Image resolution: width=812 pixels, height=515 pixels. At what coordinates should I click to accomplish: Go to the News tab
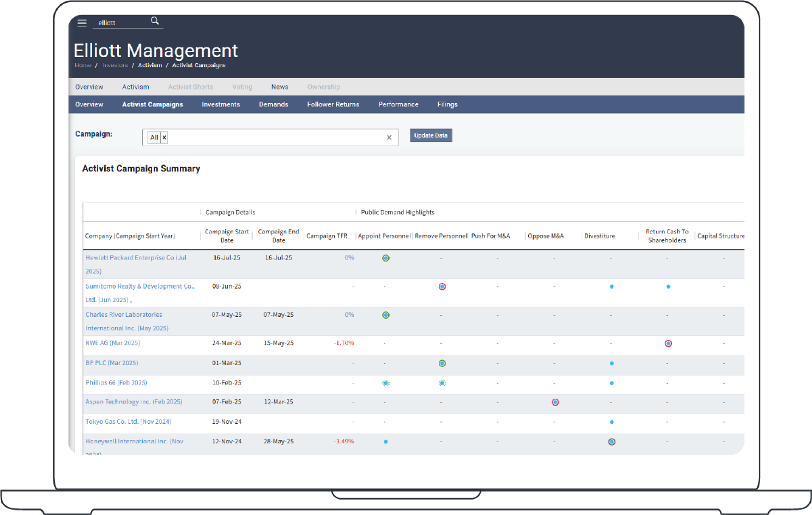pyautogui.click(x=279, y=87)
